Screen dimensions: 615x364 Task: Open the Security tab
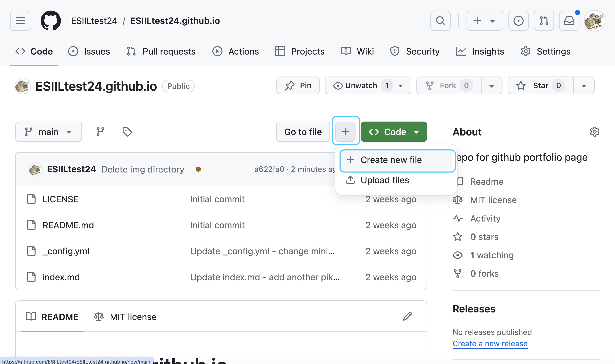(x=415, y=52)
